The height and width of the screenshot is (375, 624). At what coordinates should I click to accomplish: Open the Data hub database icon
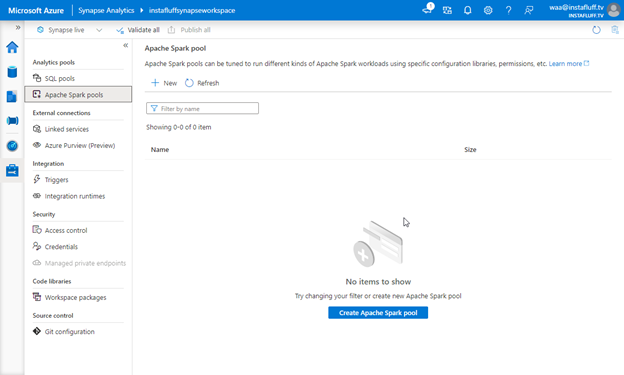[x=12, y=72]
